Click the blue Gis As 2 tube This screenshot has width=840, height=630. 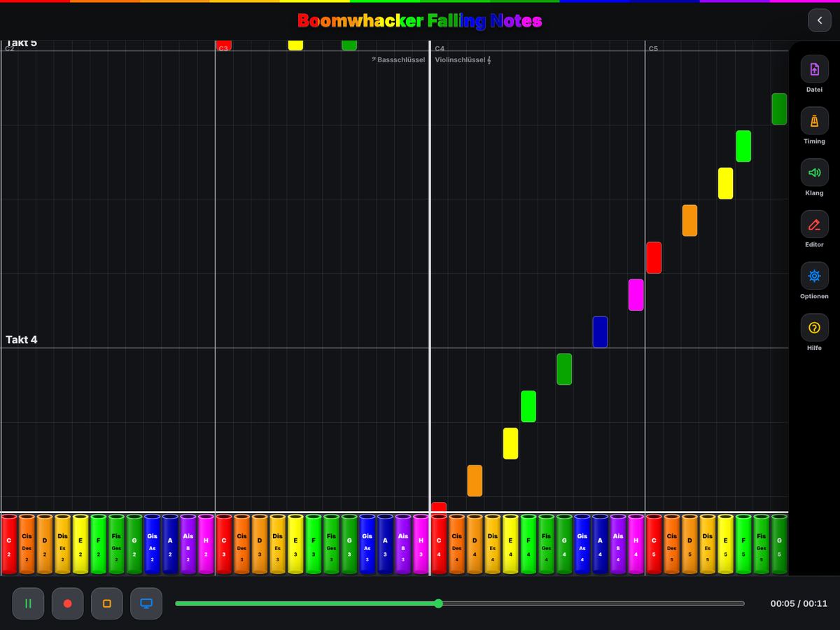(x=152, y=545)
